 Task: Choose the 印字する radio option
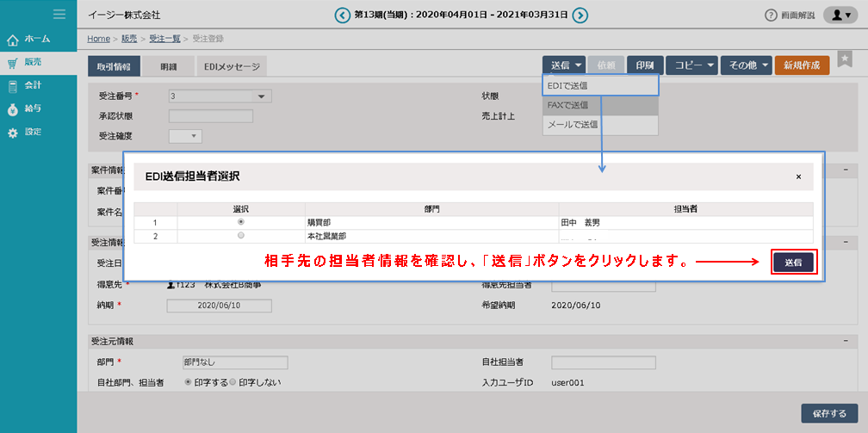189,381
